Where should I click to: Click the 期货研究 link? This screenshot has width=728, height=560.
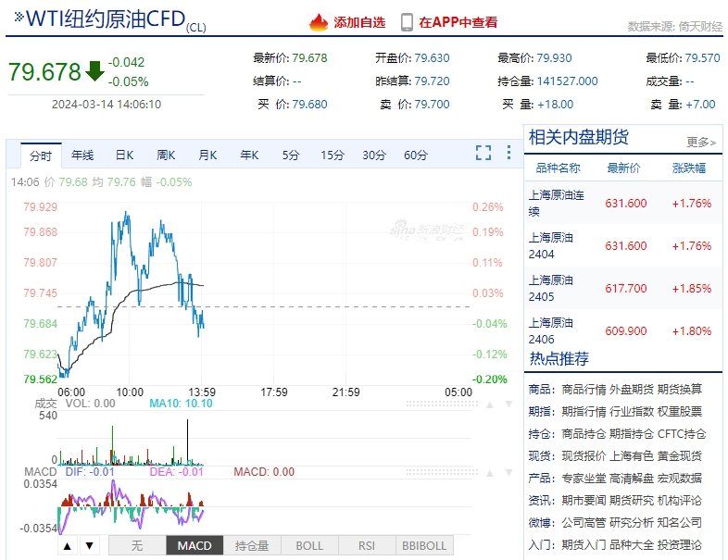[x=632, y=500]
